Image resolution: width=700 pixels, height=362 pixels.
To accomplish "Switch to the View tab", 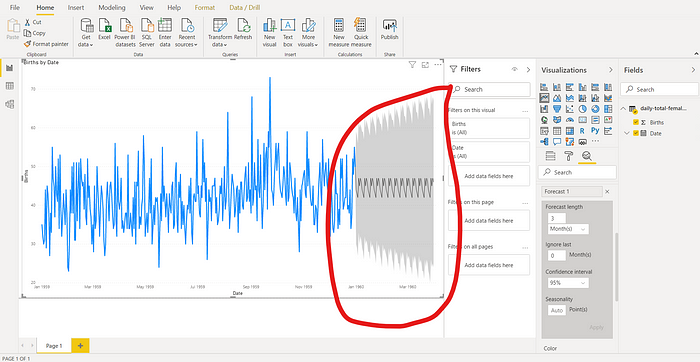I will tap(146, 8).
